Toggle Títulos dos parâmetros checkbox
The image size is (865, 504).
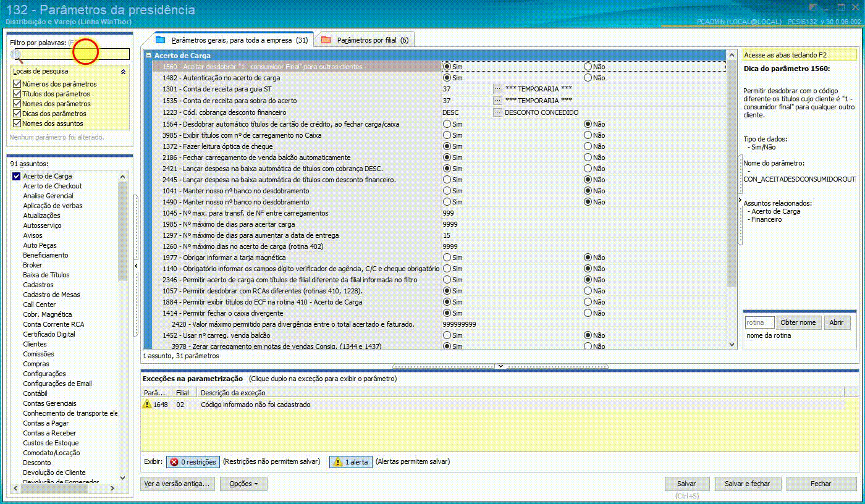point(17,94)
